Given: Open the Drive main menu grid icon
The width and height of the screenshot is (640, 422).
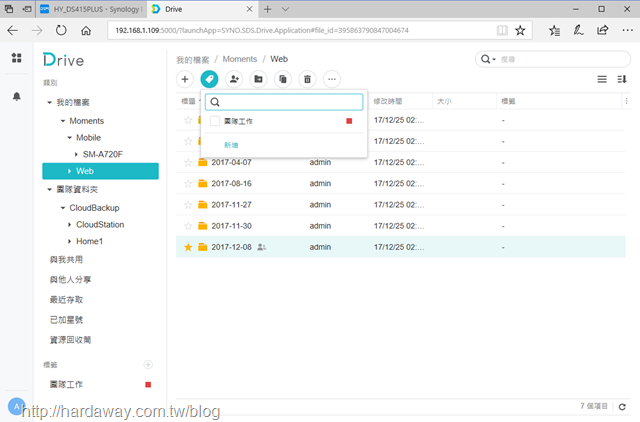Looking at the screenshot, I should point(16,58).
